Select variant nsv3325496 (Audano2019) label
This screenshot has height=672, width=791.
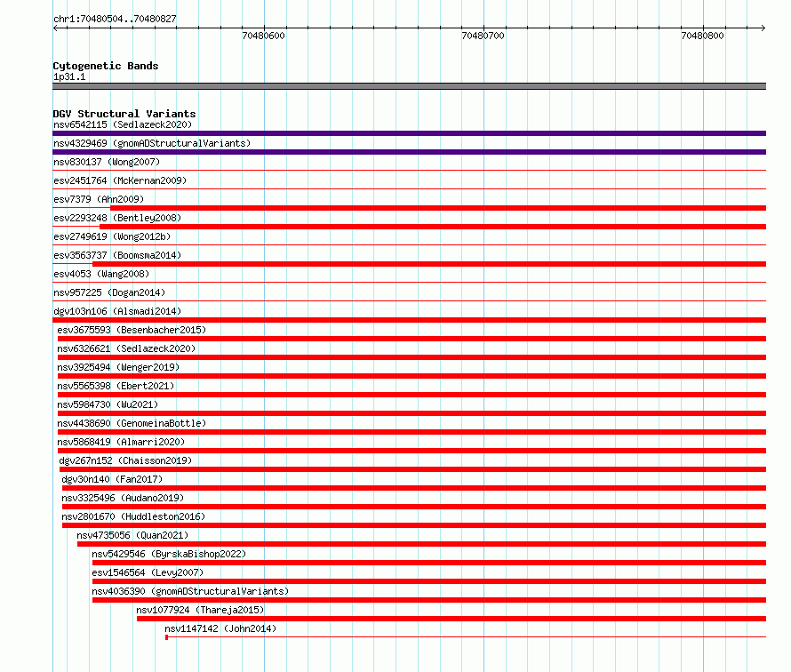point(123,498)
